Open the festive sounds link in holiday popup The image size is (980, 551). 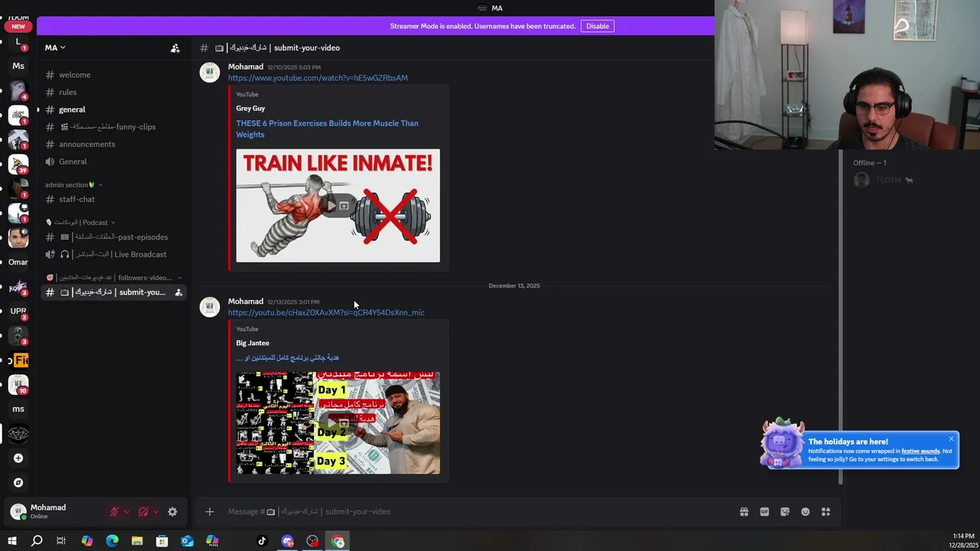click(920, 451)
